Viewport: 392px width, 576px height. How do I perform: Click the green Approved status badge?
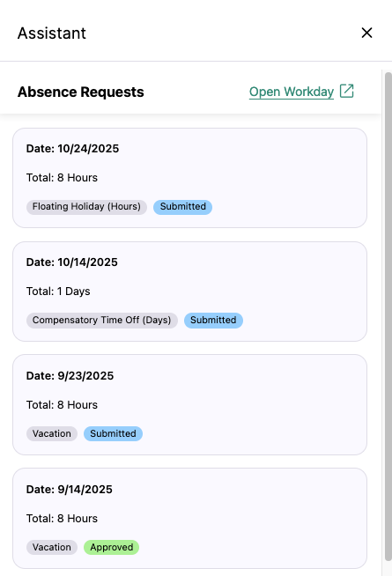click(111, 547)
